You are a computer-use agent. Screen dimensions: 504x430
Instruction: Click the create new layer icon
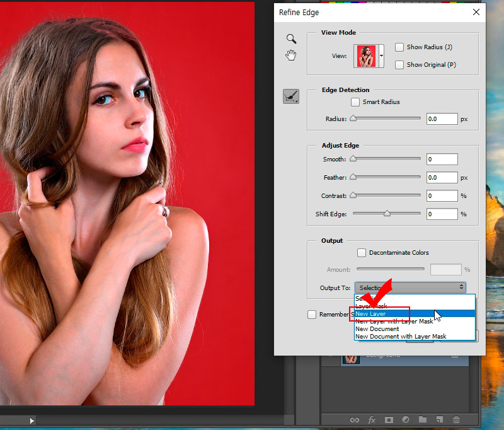(x=439, y=419)
